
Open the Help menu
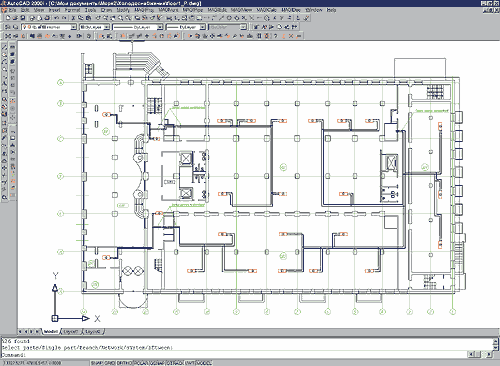[x=331, y=10]
